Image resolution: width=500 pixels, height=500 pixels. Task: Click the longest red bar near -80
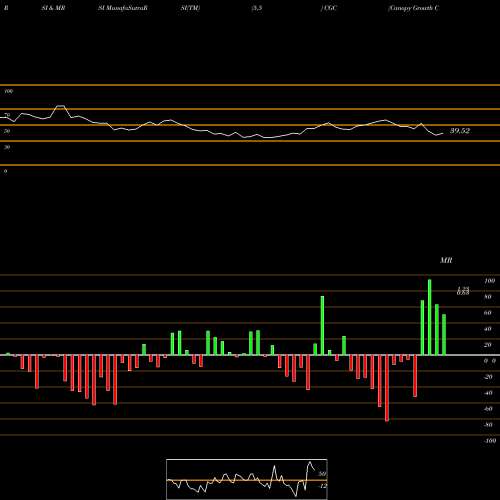[387, 388]
